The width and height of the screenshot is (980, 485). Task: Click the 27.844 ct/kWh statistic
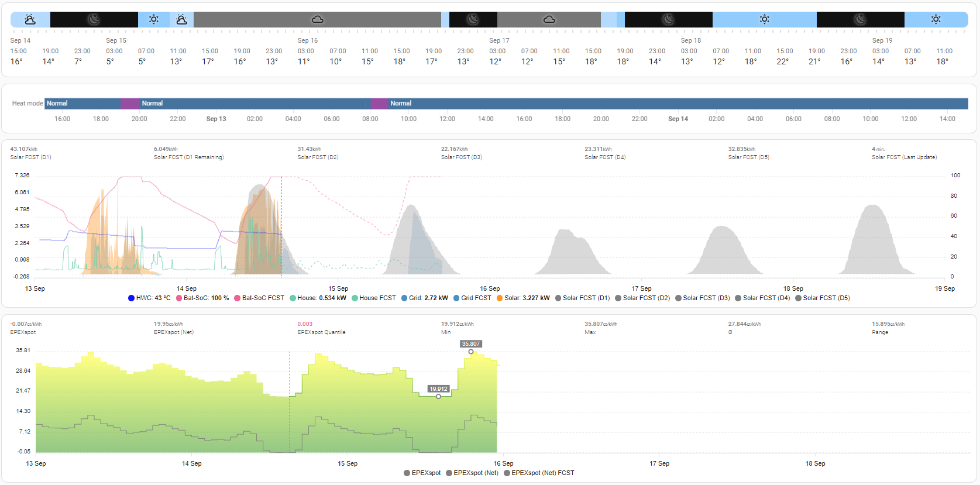coord(745,324)
